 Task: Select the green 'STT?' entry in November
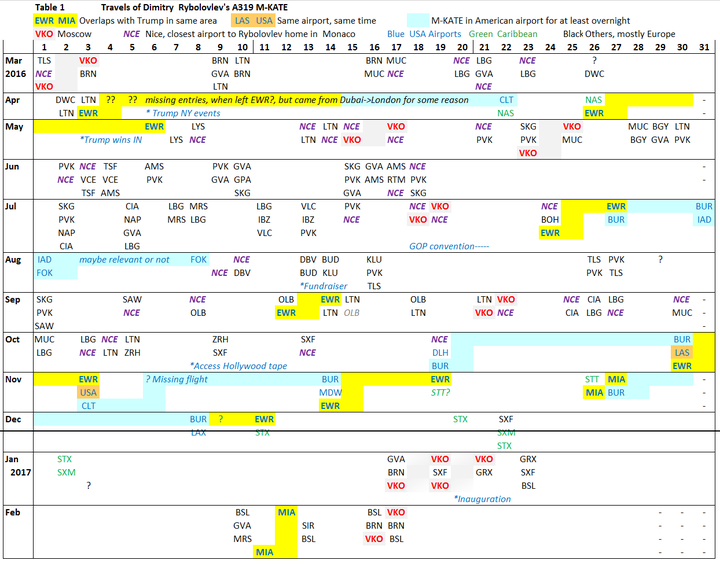tap(440, 393)
